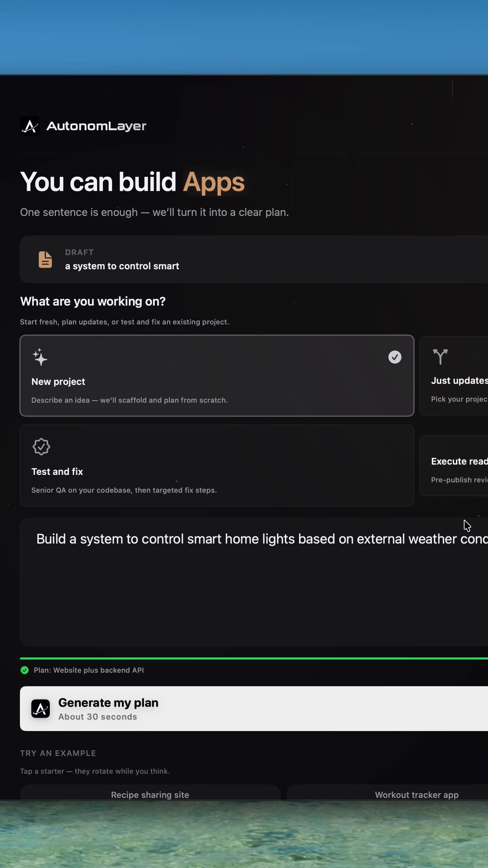Click the verified badge icon on Test and fix
This screenshot has height=868, width=488.
[41, 446]
